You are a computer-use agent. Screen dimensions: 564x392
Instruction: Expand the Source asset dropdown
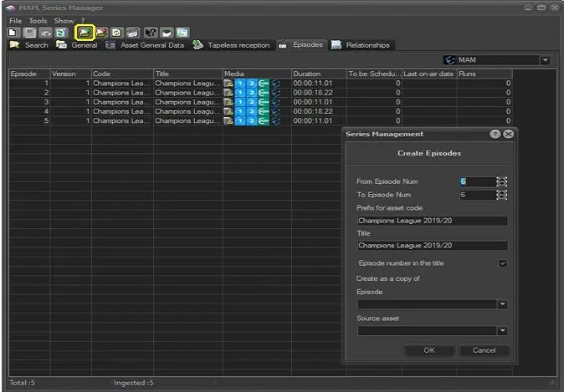click(x=502, y=331)
